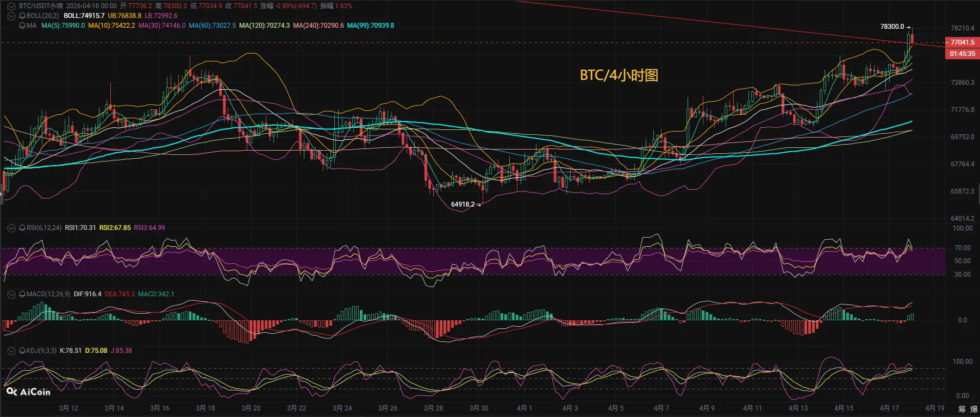Click the 78300.0 high price marker
Viewport: 980px width, 417px height.
click(892, 27)
